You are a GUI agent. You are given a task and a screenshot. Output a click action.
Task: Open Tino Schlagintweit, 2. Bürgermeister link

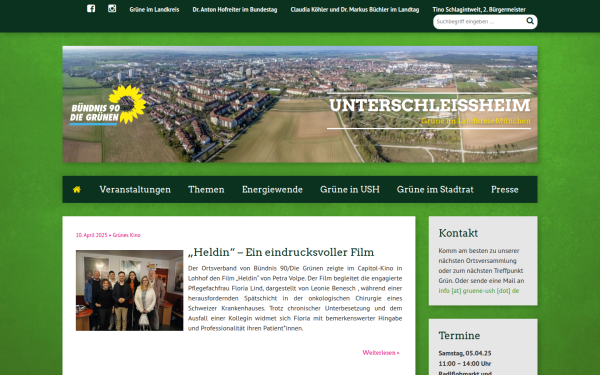click(479, 10)
